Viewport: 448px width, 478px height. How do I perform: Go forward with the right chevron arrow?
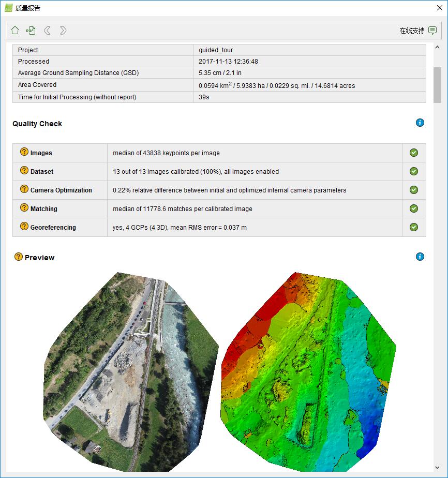(x=63, y=31)
